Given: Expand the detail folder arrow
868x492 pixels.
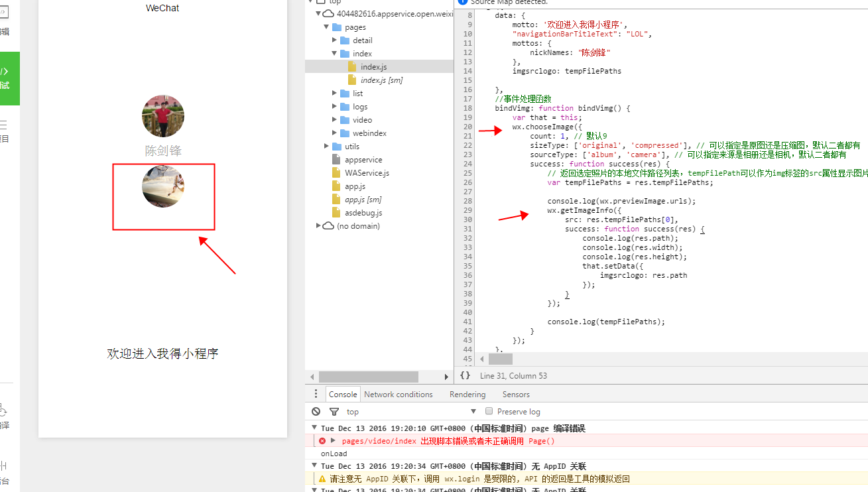Looking at the screenshot, I should click(x=335, y=40).
